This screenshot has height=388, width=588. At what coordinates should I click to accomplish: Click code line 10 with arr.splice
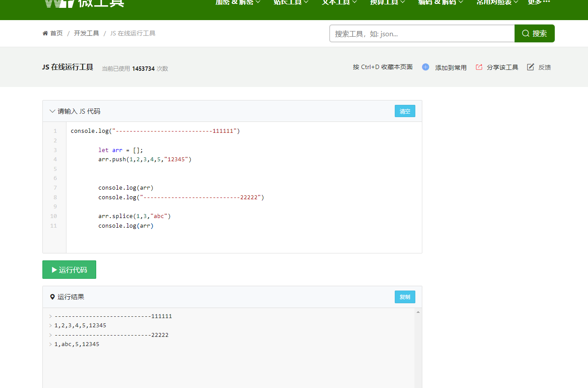[x=134, y=216]
